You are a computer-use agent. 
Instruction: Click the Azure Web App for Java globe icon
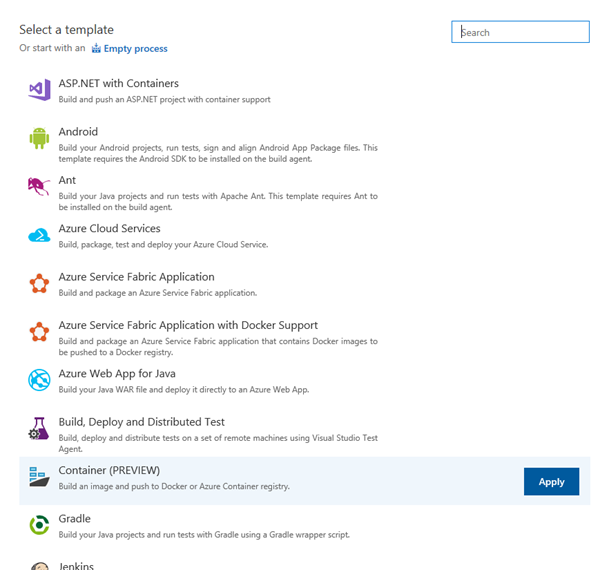point(39,380)
